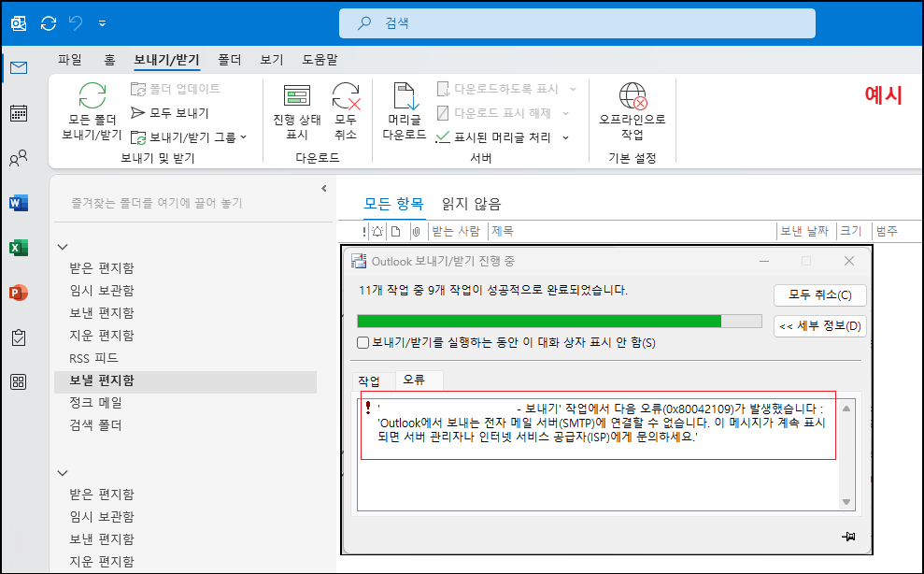Open 표시된 머리글 처리 dropdown

[x=503, y=137]
